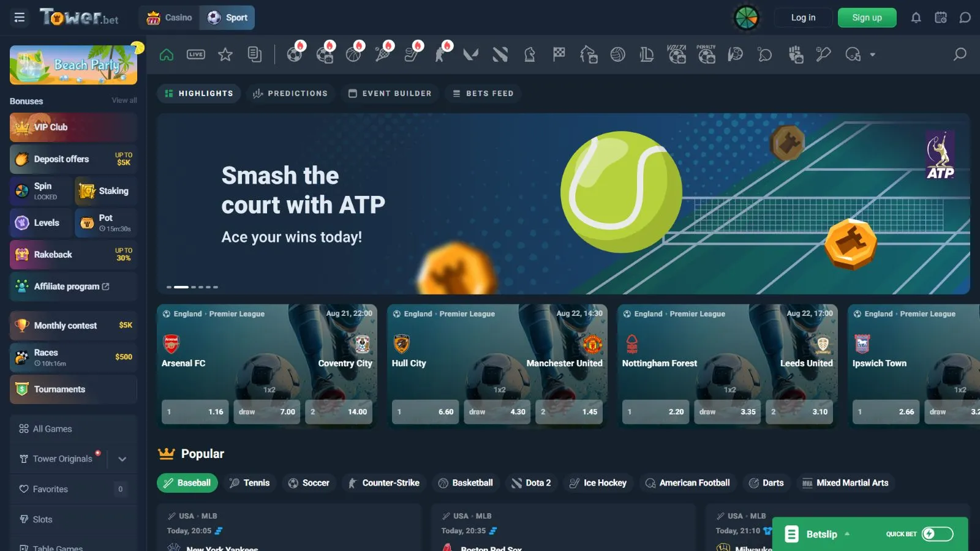Select the racing checkered flag icon

tap(559, 54)
